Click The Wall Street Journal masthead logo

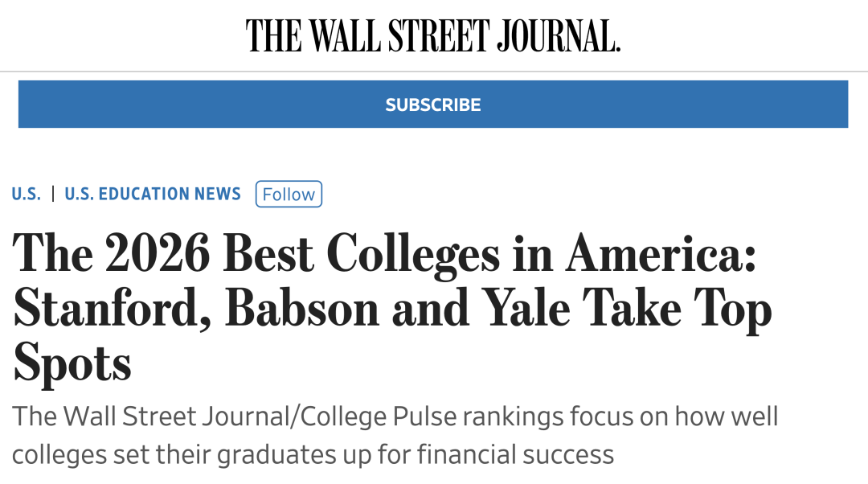pos(433,36)
